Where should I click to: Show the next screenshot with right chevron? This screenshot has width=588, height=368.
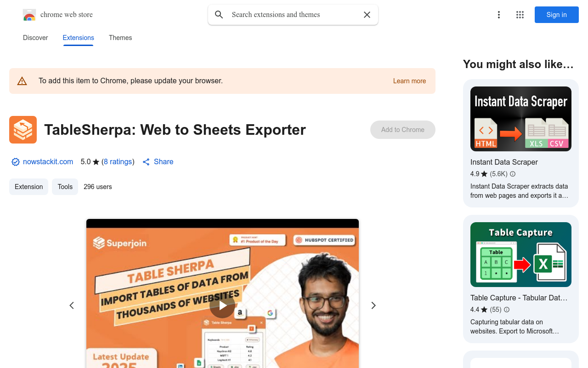coord(373,305)
